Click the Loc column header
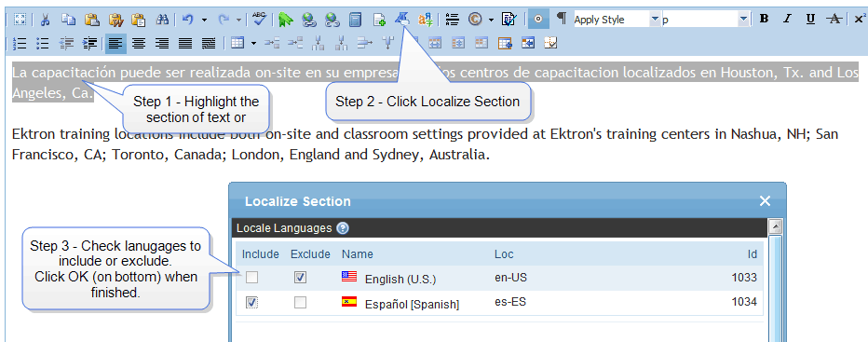Screen dimensions: 868x342 click(x=504, y=253)
